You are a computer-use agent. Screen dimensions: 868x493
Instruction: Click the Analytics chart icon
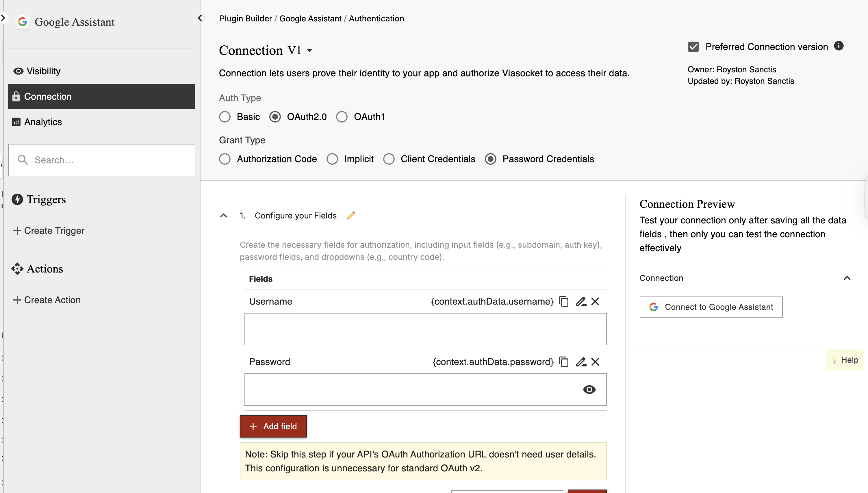coord(16,122)
